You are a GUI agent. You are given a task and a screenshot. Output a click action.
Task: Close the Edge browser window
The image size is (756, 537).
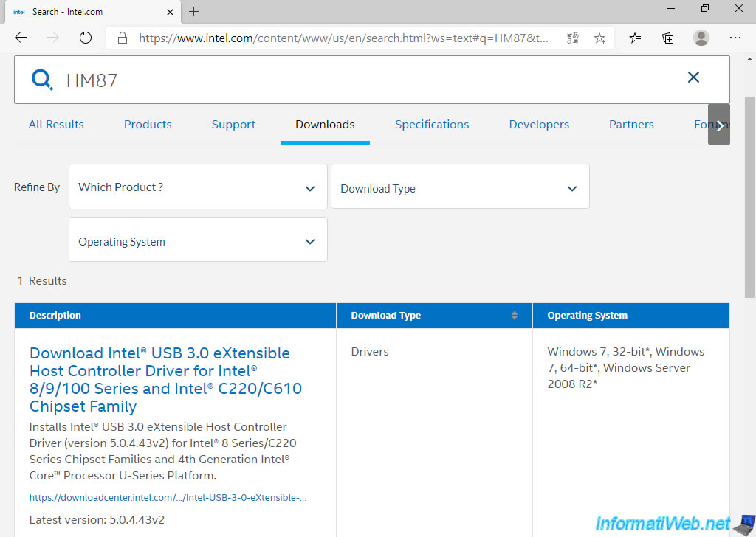pos(738,9)
